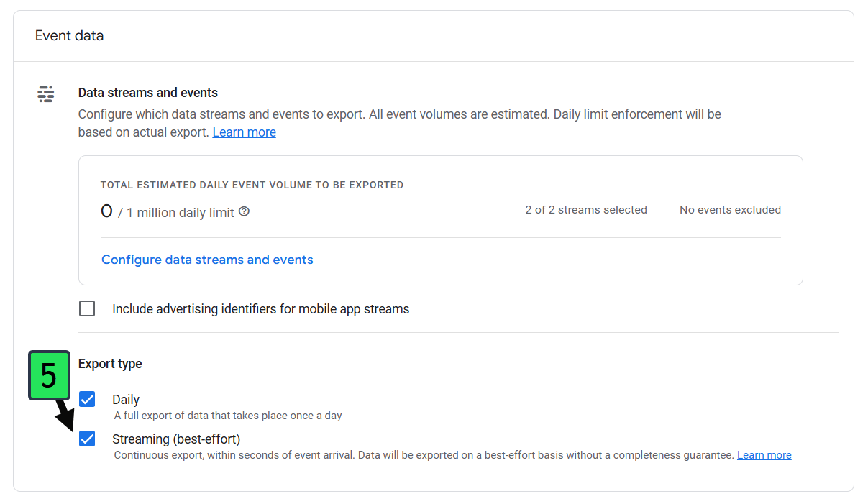The image size is (868, 504).
Task: Enable advertising identifiers for mobile app streams
Action: pyautogui.click(x=87, y=308)
